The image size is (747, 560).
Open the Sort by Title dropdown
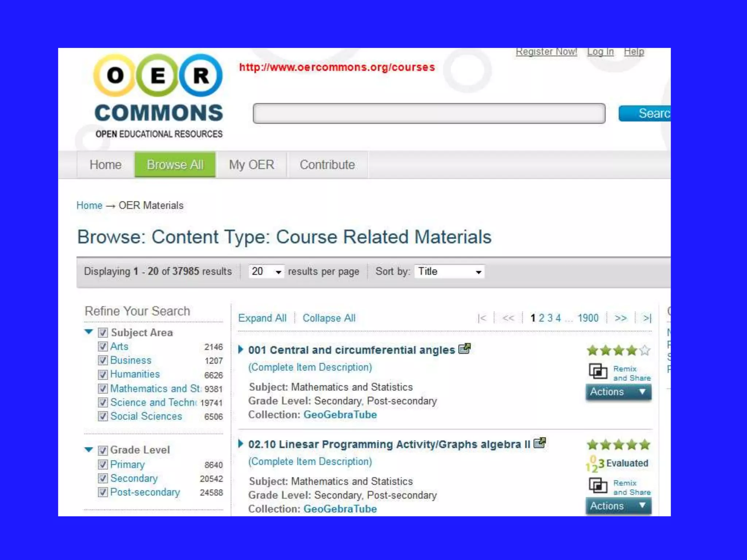[x=449, y=272]
